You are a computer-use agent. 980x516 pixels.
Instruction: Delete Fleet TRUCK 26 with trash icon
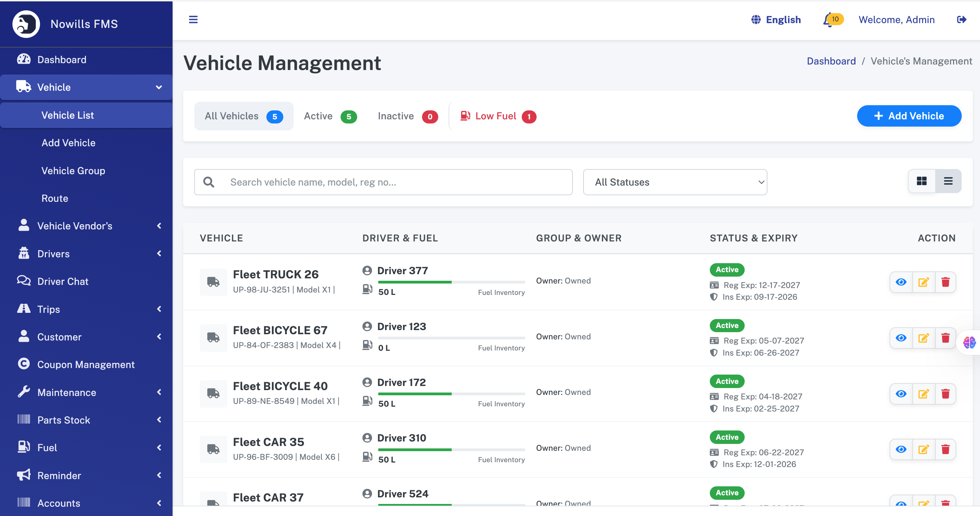tap(945, 282)
